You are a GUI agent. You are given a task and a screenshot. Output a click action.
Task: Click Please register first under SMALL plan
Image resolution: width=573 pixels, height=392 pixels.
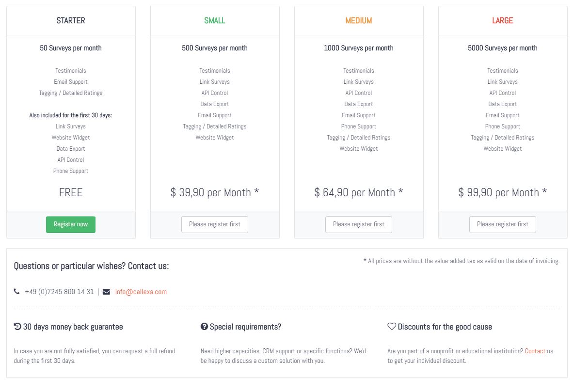(x=215, y=224)
